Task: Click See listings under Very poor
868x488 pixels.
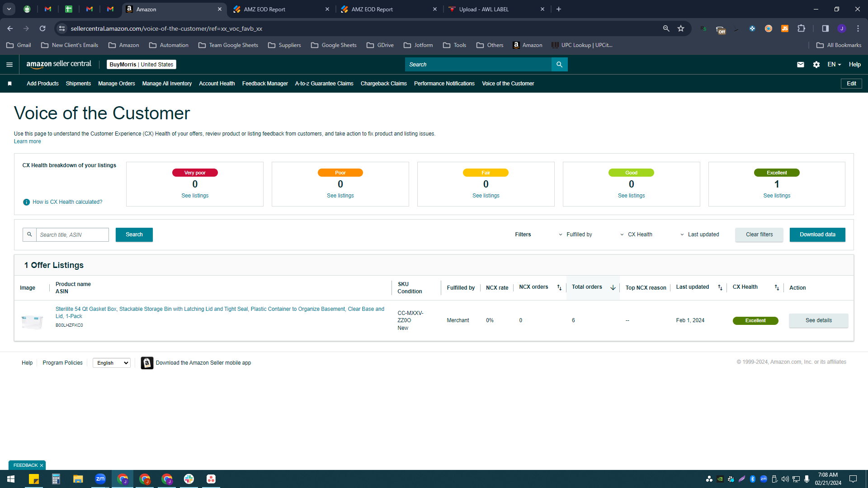Action: coord(195,196)
